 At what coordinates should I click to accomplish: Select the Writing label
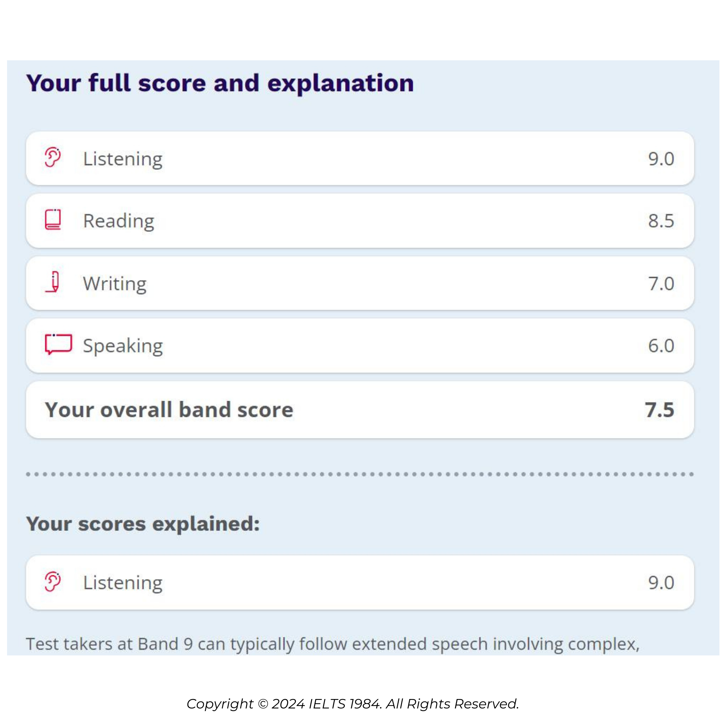(x=115, y=283)
